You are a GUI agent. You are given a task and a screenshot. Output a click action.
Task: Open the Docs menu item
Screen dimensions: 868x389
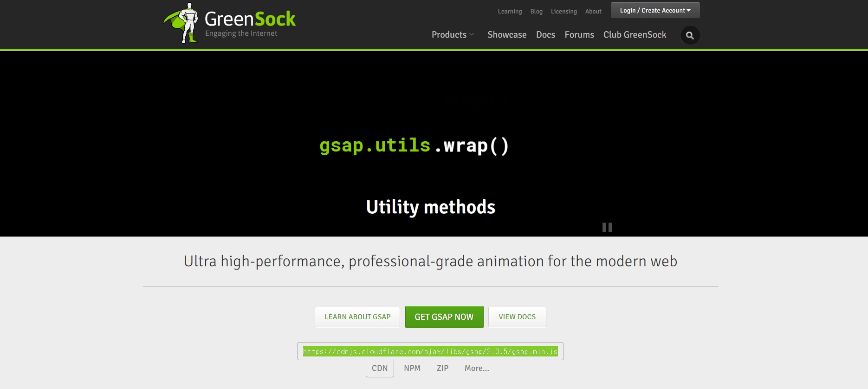point(545,35)
